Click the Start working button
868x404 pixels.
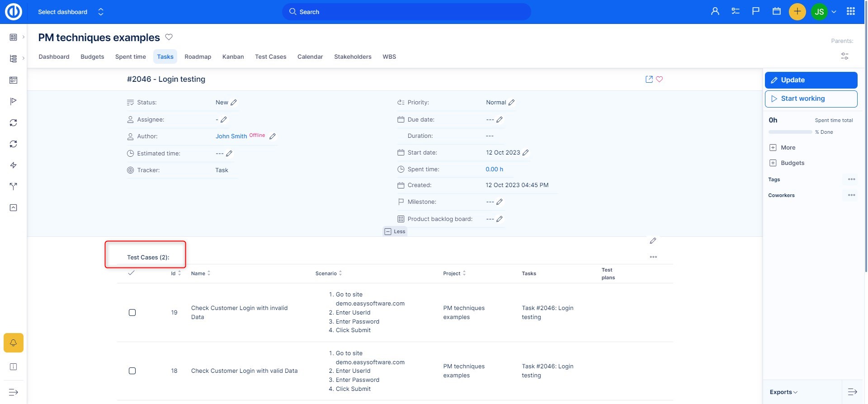[x=811, y=99]
